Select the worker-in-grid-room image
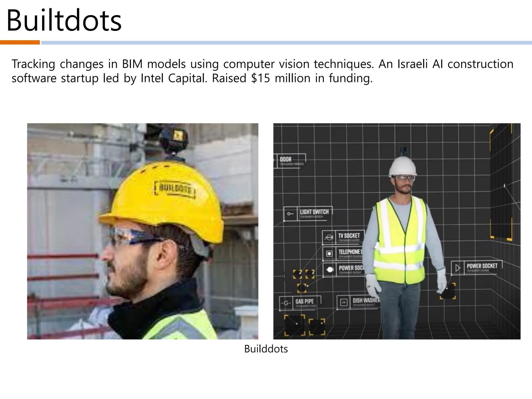This screenshot has width=532, height=399. click(397, 231)
